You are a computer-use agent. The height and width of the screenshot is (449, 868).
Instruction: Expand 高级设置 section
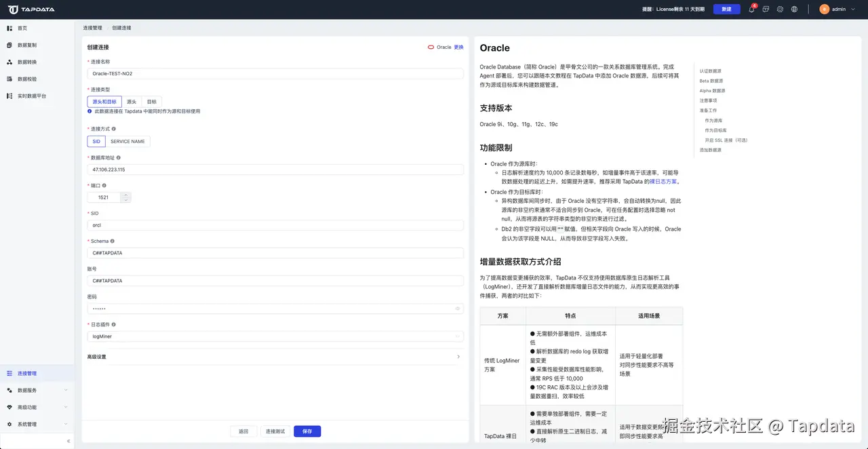click(274, 357)
